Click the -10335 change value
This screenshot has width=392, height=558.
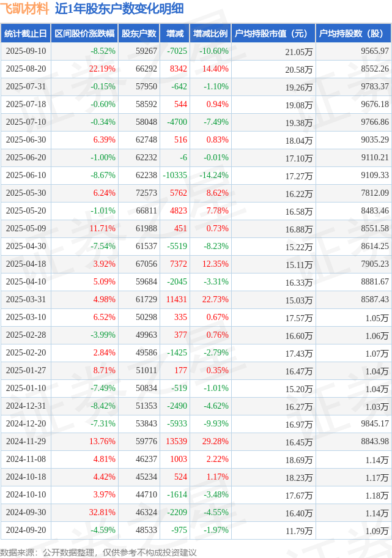point(175,176)
